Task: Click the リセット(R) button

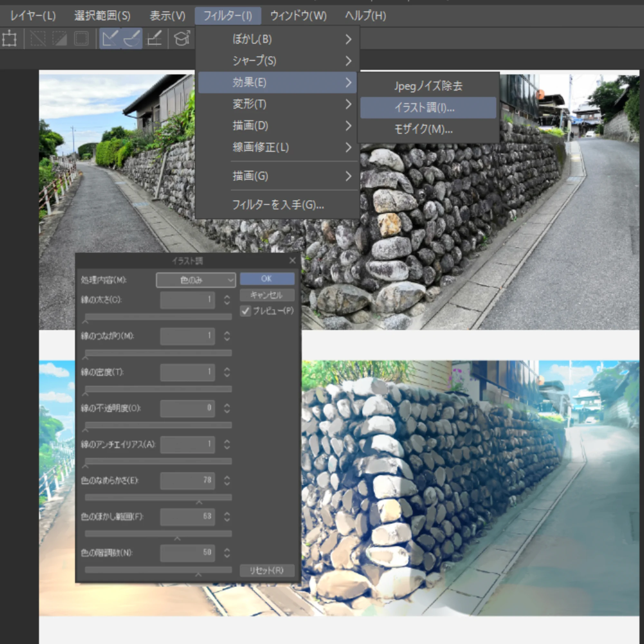Action: coord(267,570)
